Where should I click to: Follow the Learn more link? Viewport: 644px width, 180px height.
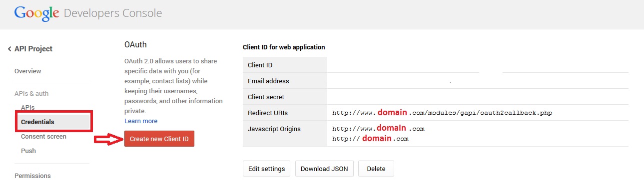coord(141,121)
